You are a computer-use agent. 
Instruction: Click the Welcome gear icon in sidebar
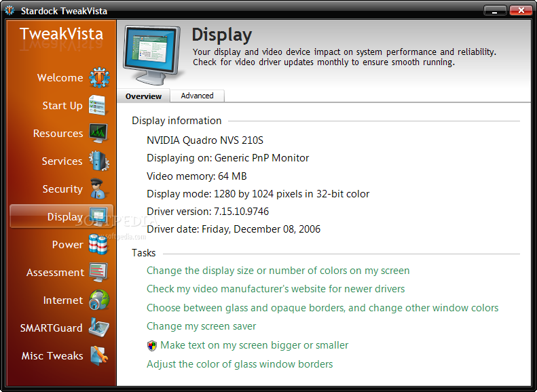[99, 77]
